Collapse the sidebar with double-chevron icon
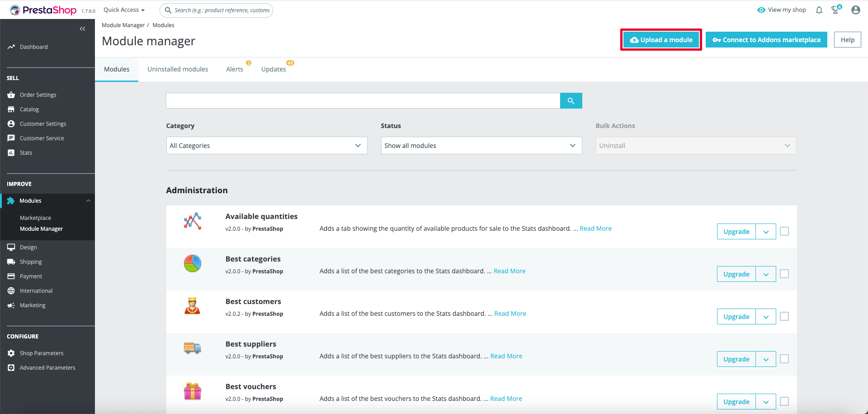This screenshot has width=868, height=414. point(82,29)
